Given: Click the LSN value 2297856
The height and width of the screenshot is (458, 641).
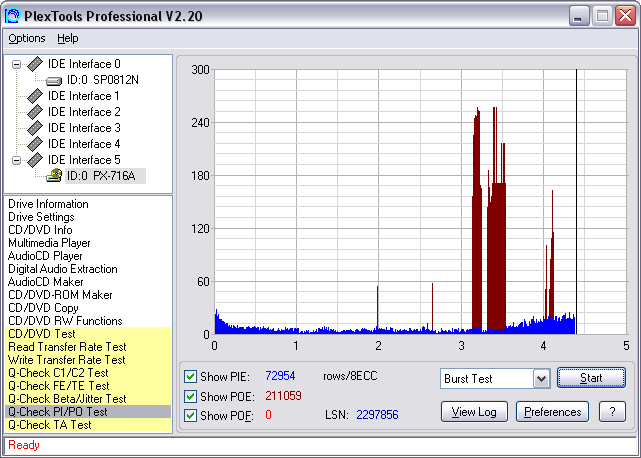Looking at the screenshot, I should pos(377,415).
